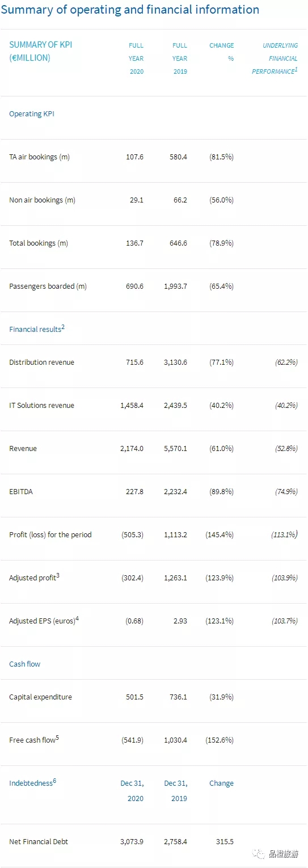308x868 pixels.
Task: Select the Operating KPI section label
Action: coord(32,113)
